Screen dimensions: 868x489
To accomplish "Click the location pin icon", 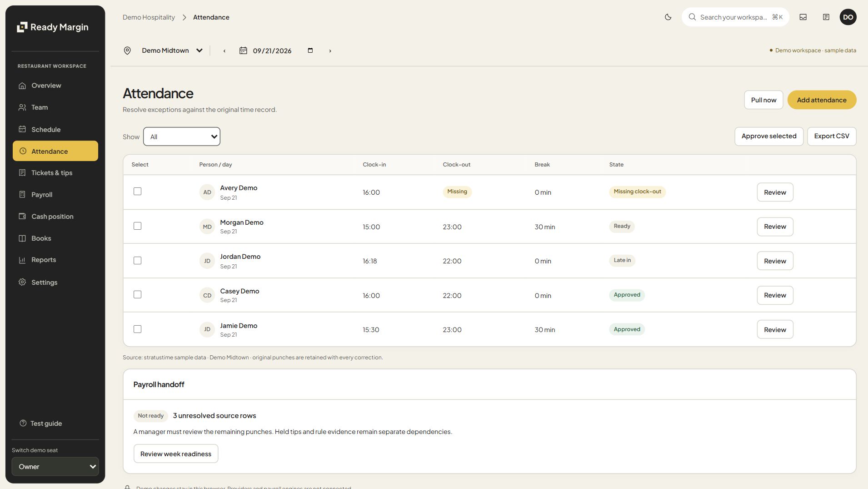I will [x=127, y=50].
